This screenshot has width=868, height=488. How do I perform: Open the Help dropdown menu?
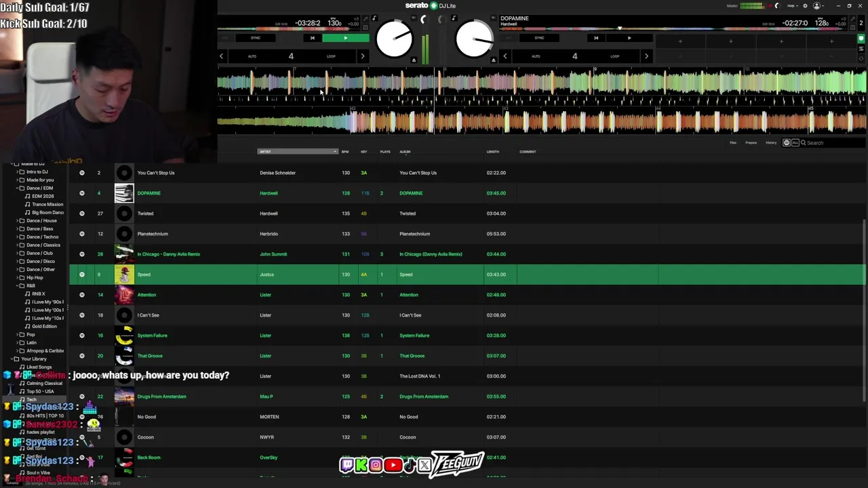point(792,6)
